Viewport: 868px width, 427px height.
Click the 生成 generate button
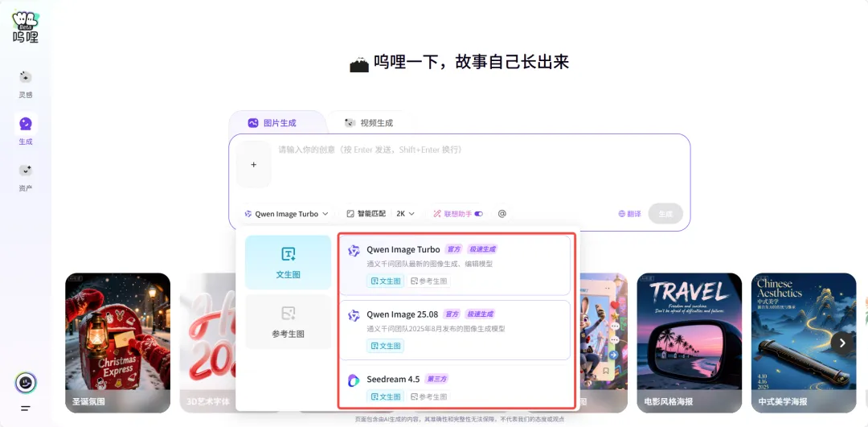pos(666,214)
